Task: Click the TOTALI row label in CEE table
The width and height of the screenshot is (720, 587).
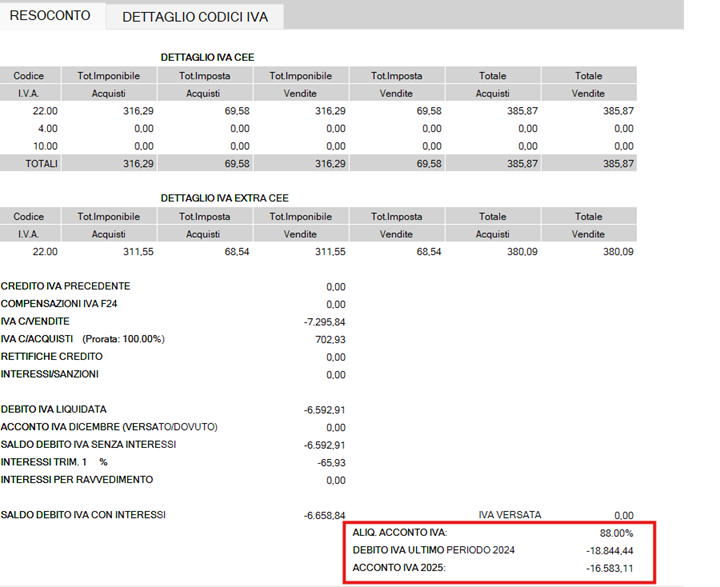Action: tap(41, 162)
